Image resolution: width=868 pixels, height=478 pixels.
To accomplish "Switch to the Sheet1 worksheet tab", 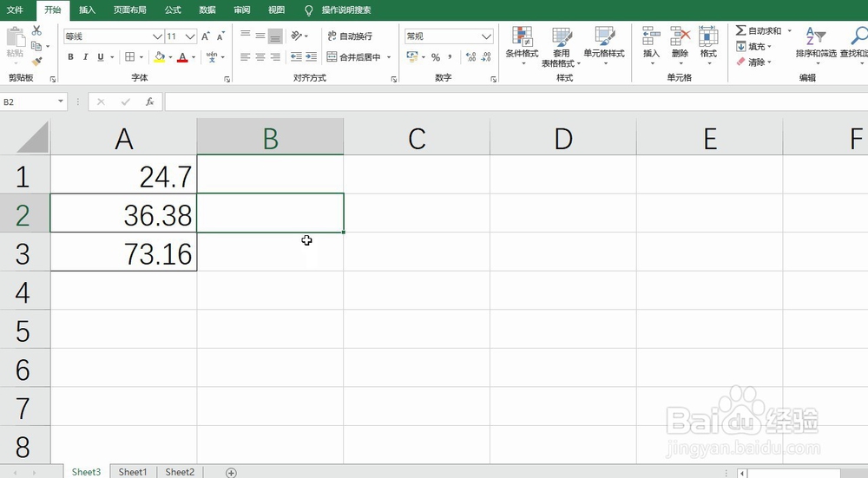I will coord(133,472).
